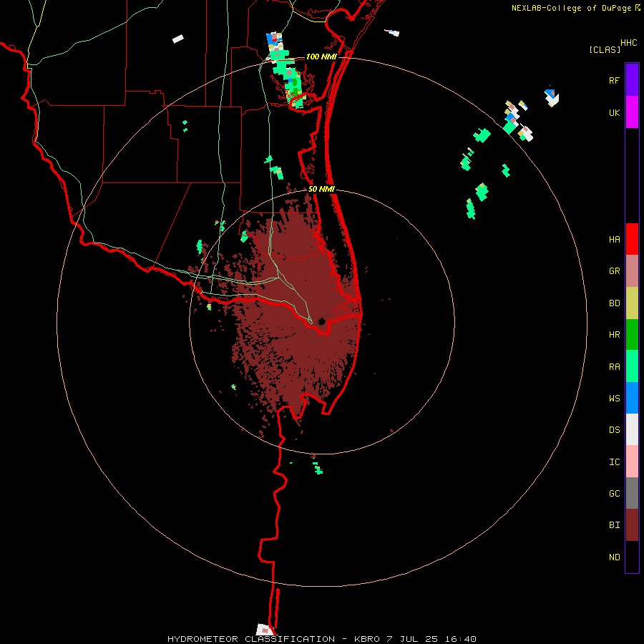
Task: Click the ND black legend swatch
Action: pos(632,557)
